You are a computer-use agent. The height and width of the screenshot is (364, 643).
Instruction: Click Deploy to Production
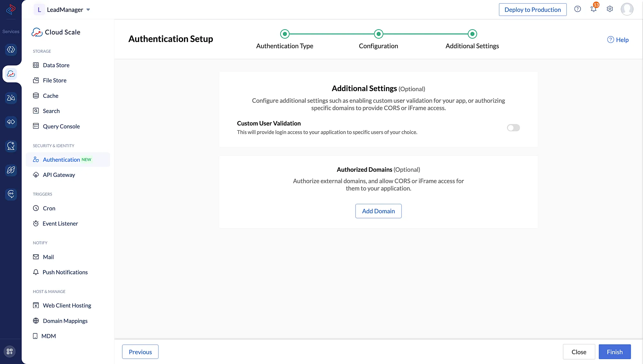click(x=532, y=10)
